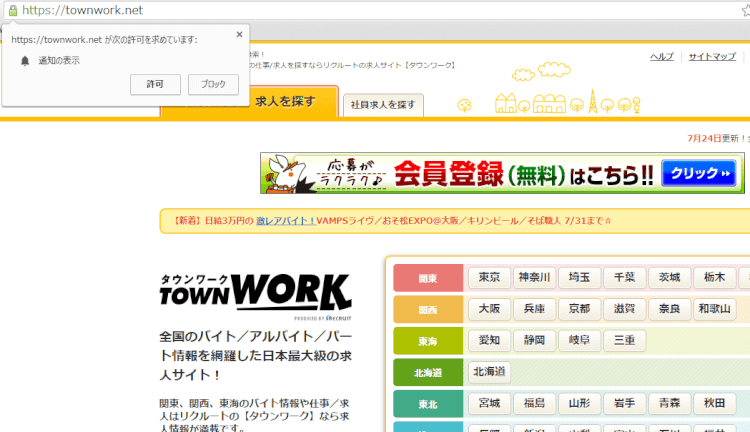Select the 関西 region label
This screenshot has width=750, height=432.
(428, 310)
